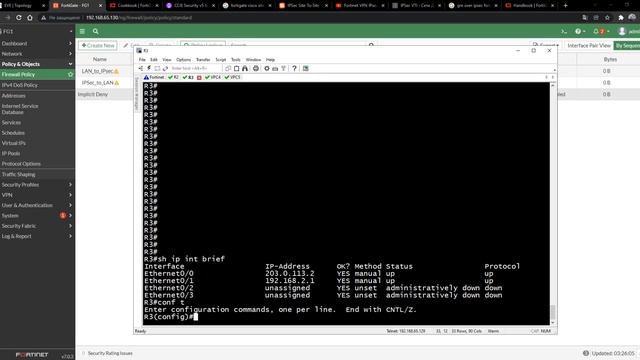Favorite the Firewall Policy star icon

click(x=70, y=74)
